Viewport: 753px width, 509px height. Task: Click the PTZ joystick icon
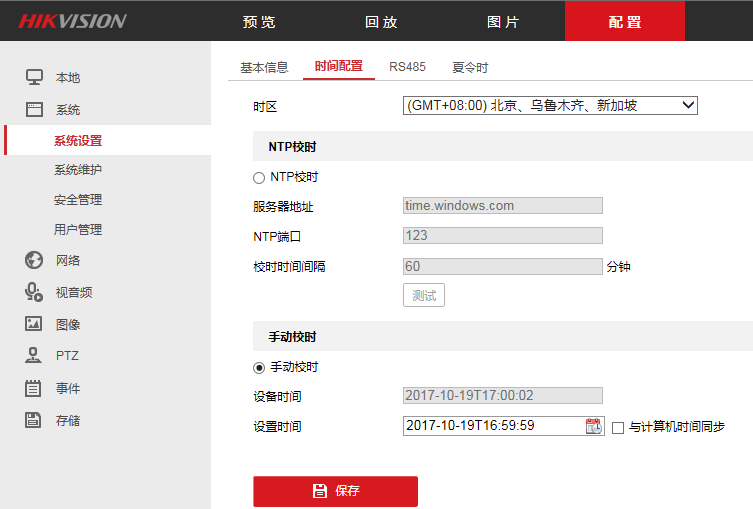[33, 355]
